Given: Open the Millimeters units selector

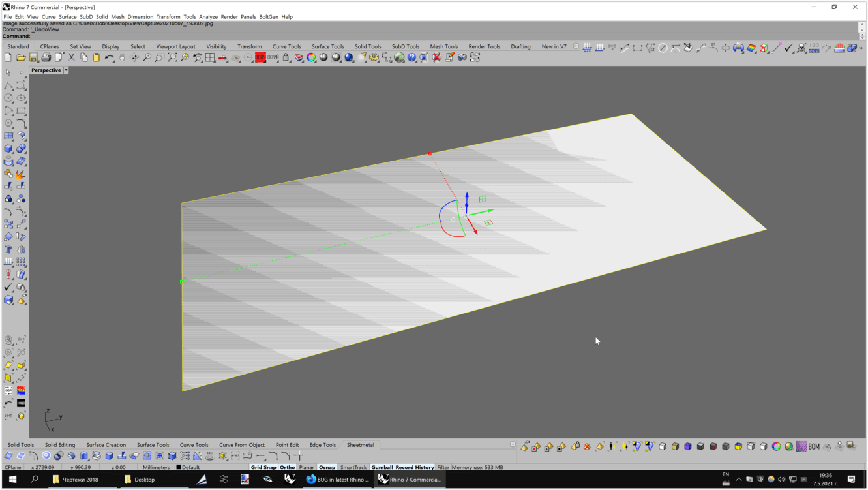Looking at the screenshot, I should point(156,467).
